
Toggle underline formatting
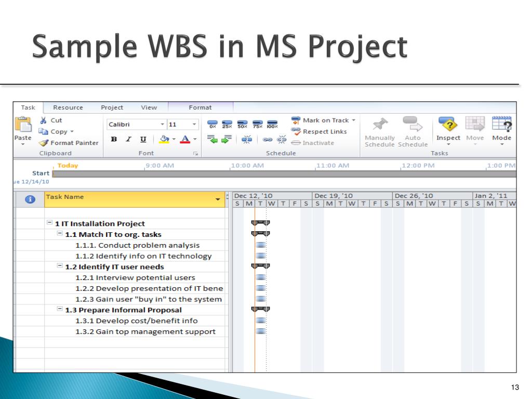pos(143,139)
